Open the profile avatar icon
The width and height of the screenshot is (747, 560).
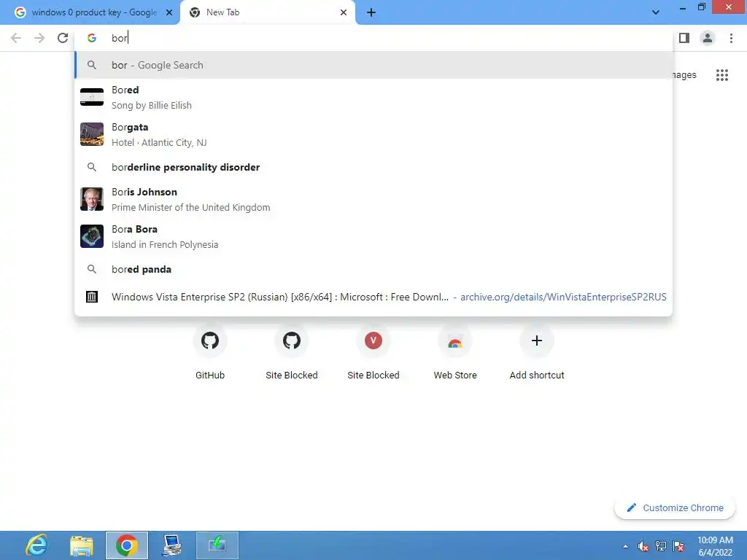coord(708,38)
